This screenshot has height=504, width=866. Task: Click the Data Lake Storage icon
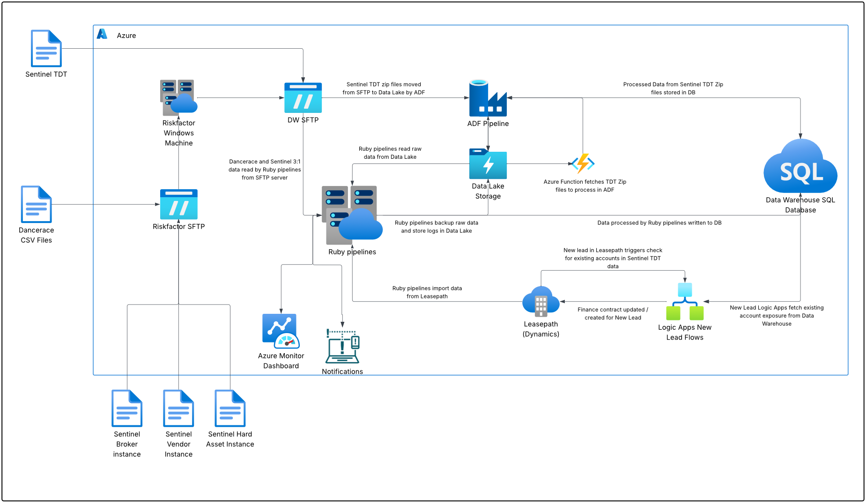pyautogui.click(x=488, y=164)
